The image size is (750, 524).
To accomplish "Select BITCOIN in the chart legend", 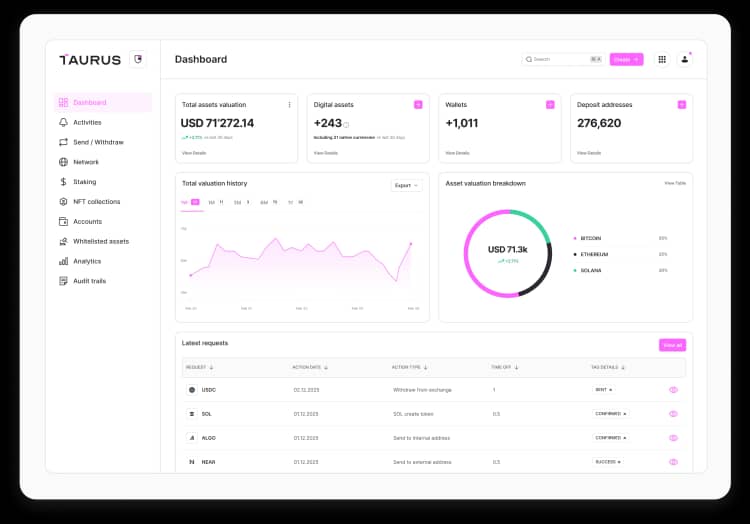I will 590,238.
